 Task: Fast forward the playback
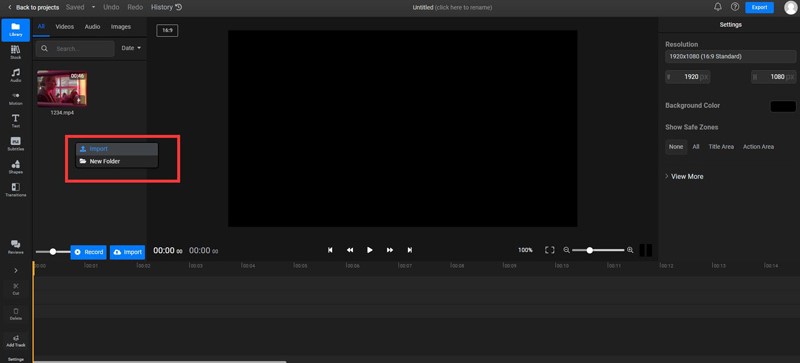(390, 250)
